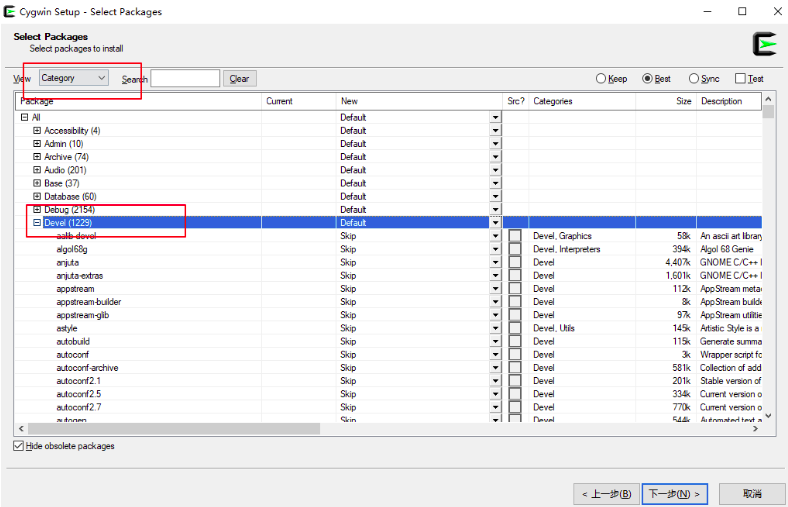Expand the Database (60) category
The height and width of the screenshot is (507, 788).
coord(37,196)
